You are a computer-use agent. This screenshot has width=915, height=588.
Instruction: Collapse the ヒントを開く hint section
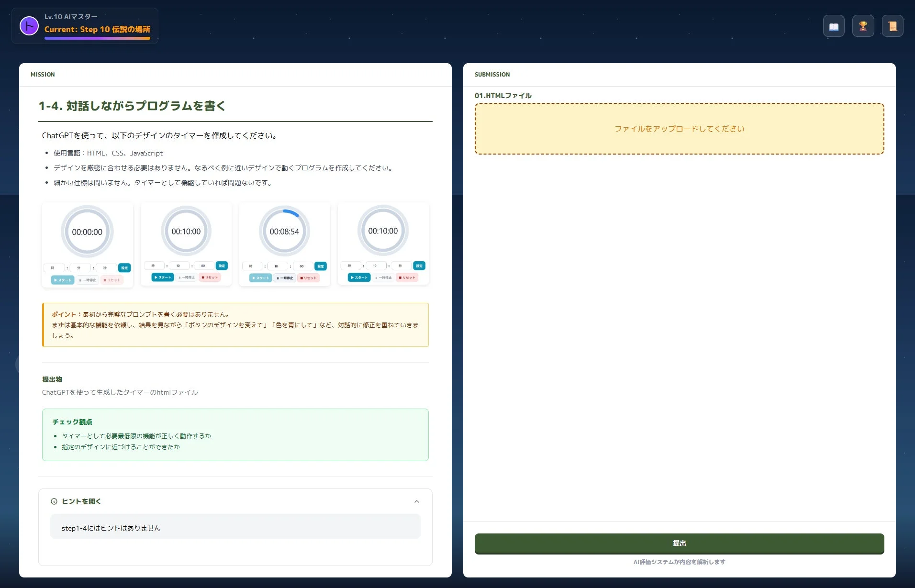(417, 501)
